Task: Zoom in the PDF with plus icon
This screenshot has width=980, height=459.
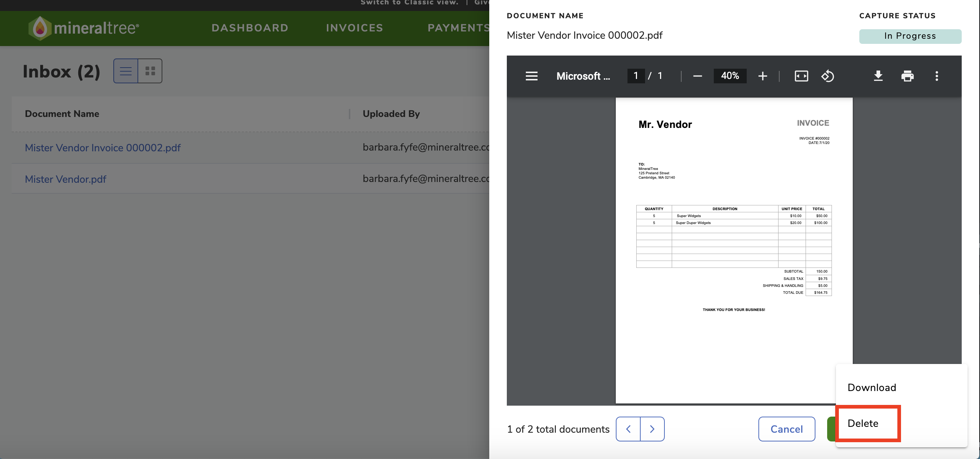Action: [762, 76]
